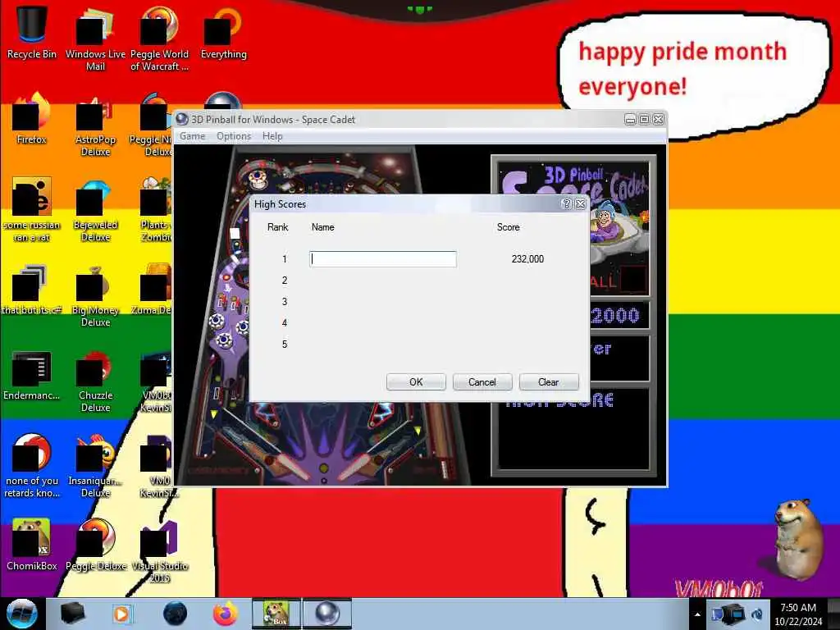840x630 pixels.
Task: Open the Recycle Bin desktop icon
Action: 32,32
